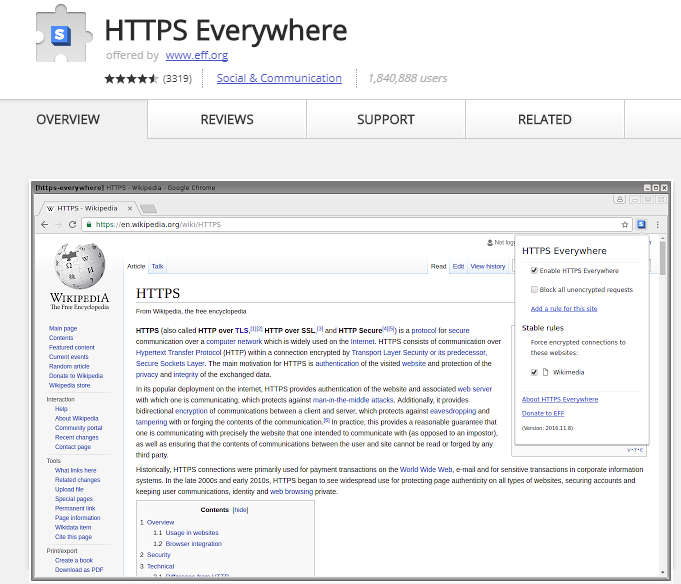681x584 pixels.
Task: Click man-in-the-middle attacks link
Action: click(x=353, y=400)
